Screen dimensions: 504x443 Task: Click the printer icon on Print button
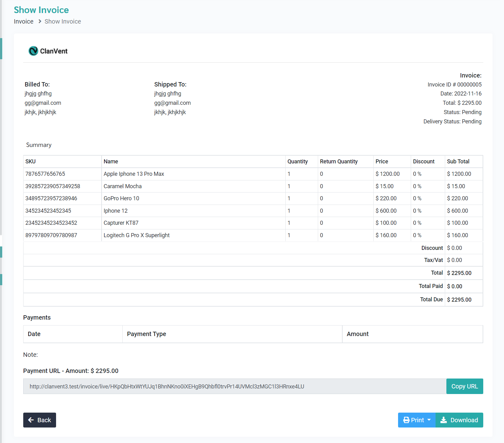[x=406, y=420]
